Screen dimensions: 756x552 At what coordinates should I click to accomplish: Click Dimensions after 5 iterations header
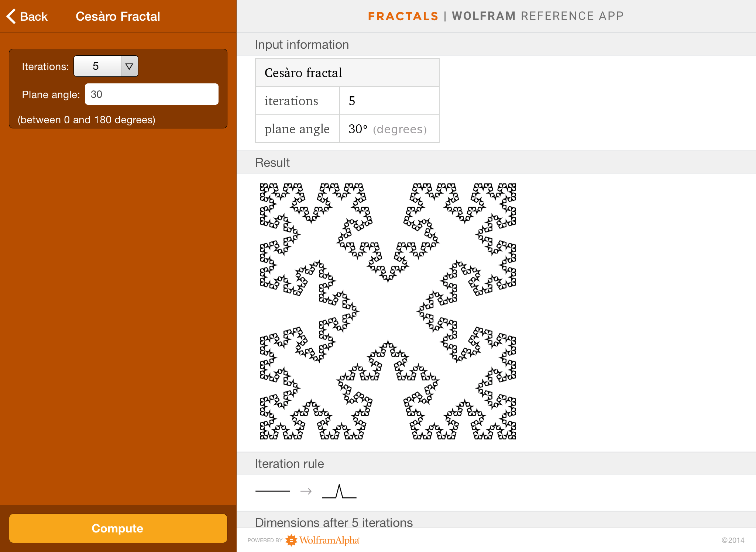pyautogui.click(x=334, y=522)
